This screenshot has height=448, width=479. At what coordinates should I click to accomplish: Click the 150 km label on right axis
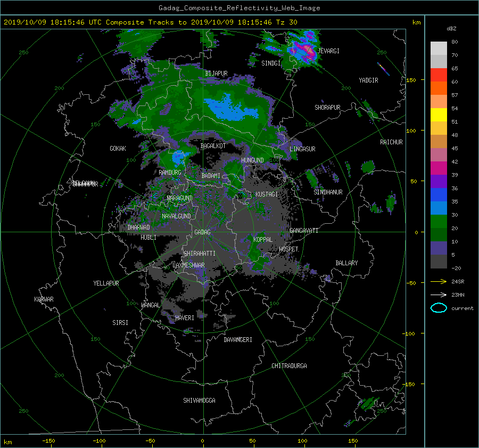click(411, 80)
